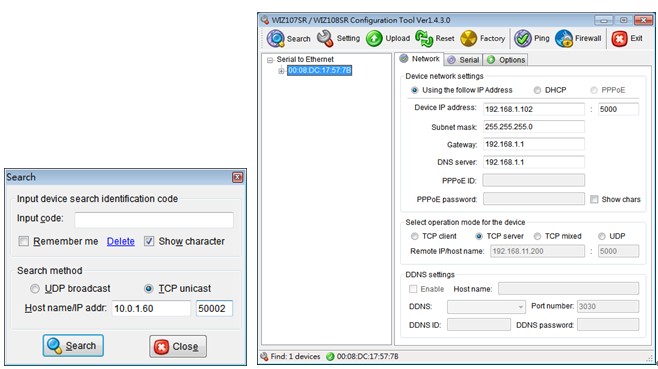Screen dimensions: 658x369
Task: Click the port field showing 50002
Action: tap(214, 308)
